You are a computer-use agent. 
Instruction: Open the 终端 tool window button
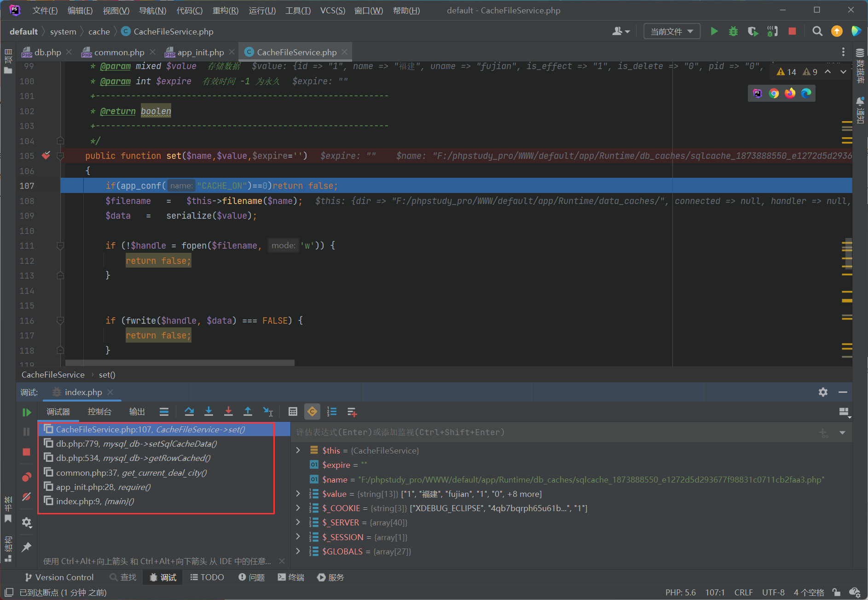(291, 577)
